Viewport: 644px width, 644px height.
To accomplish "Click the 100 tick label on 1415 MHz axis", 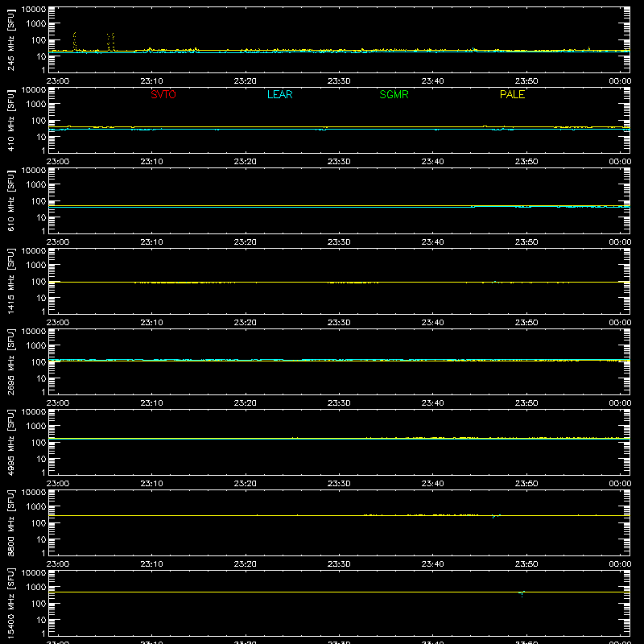I will click(39, 282).
